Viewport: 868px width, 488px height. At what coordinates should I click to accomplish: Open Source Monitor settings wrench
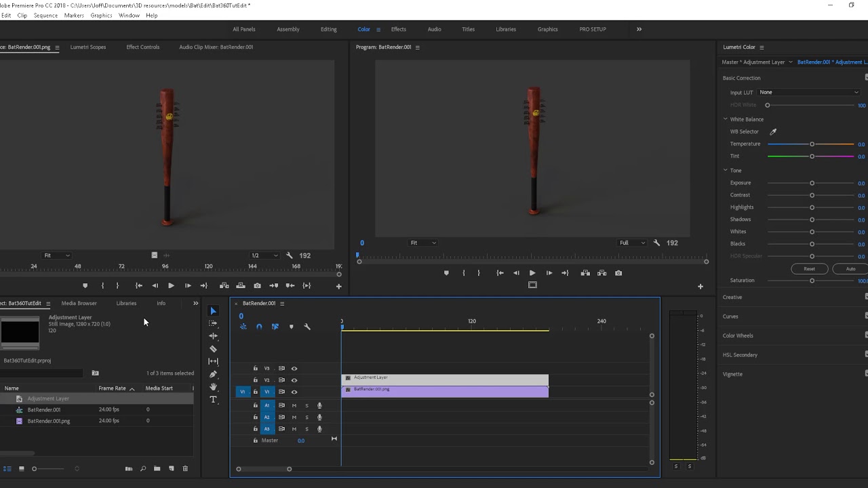(x=290, y=256)
